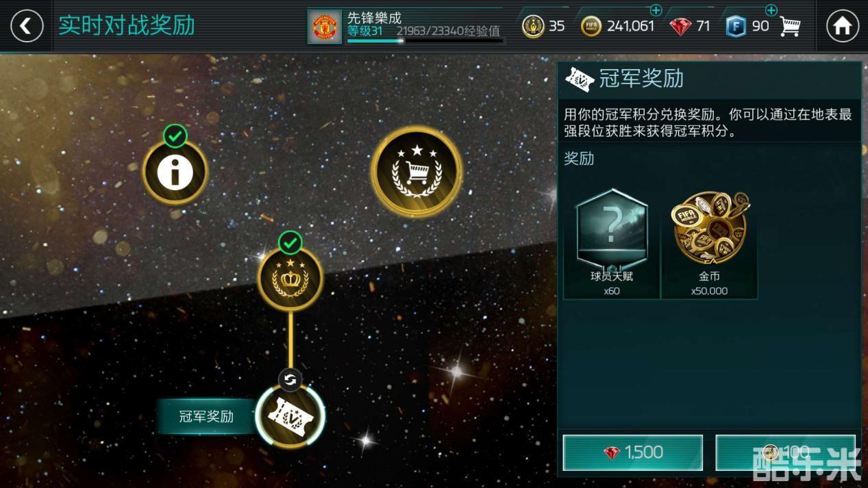Click the 冠军奖励 label tag
The image size is (868, 488).
tap(206, 416)
